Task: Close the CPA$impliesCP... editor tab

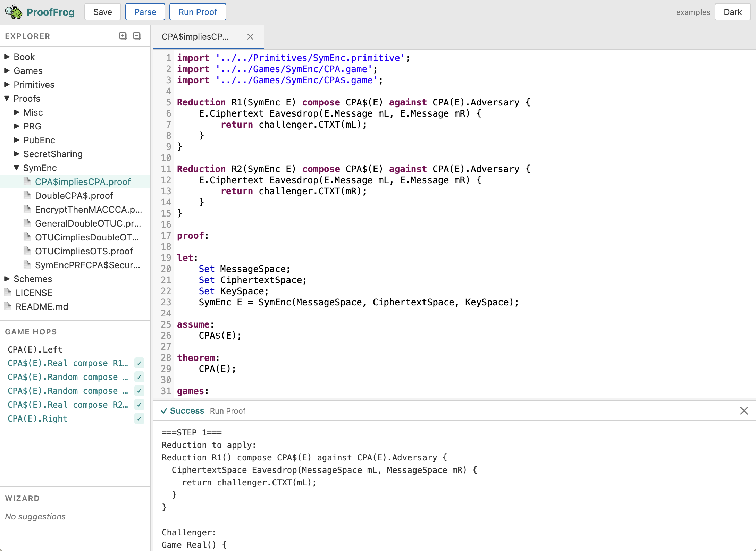Action: [250, 37]
